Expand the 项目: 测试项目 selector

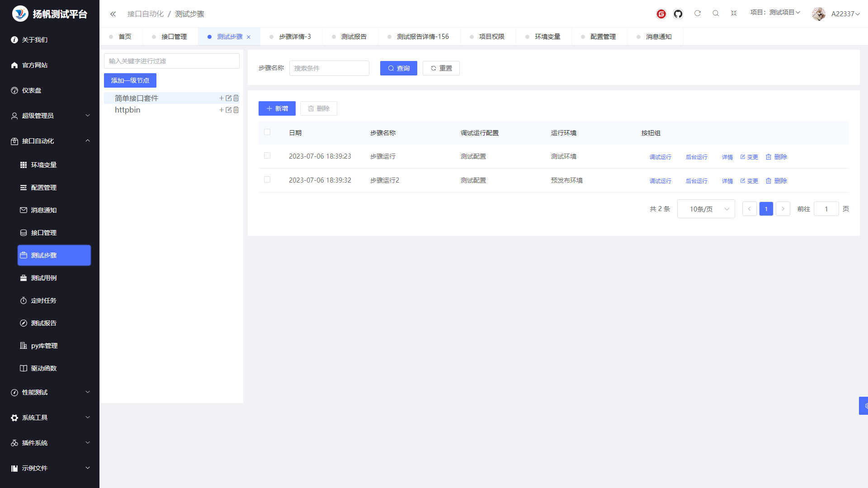pos(775,13)
